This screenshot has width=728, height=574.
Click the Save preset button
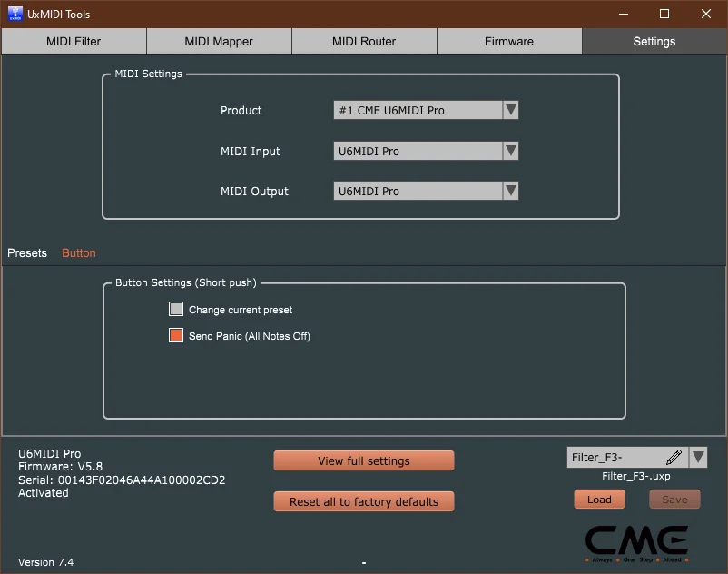[x=674, y=499]
